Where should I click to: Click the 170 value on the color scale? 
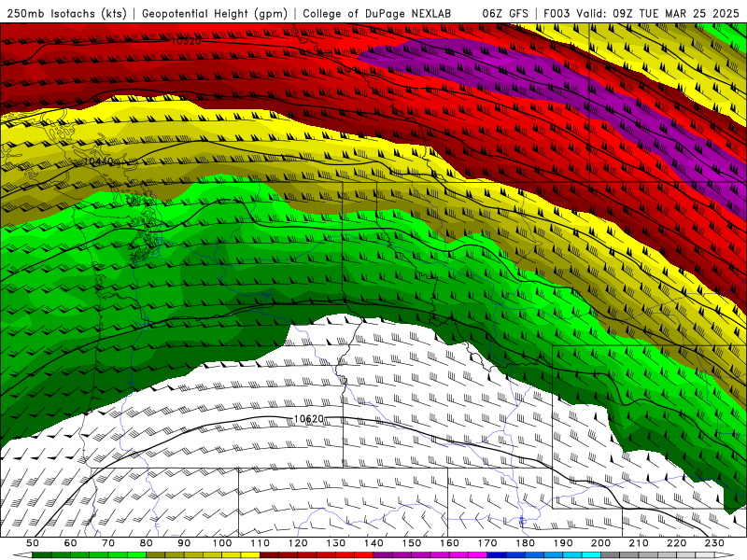pos(487,543)
